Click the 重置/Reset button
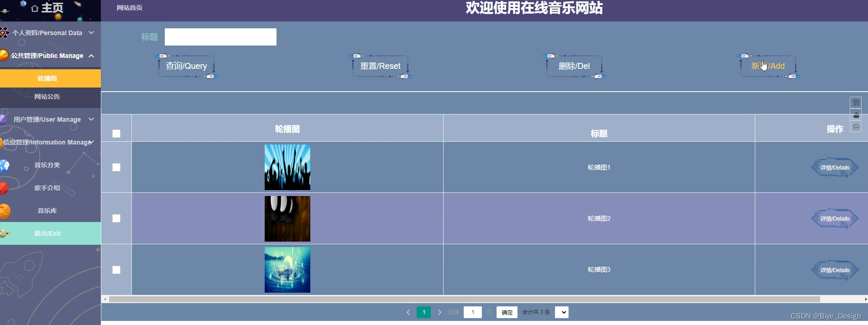 click(381, 66)
